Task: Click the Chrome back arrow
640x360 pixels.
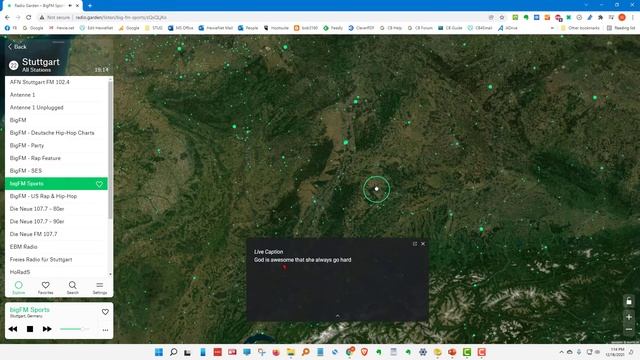Action: [x=7, y=18]
